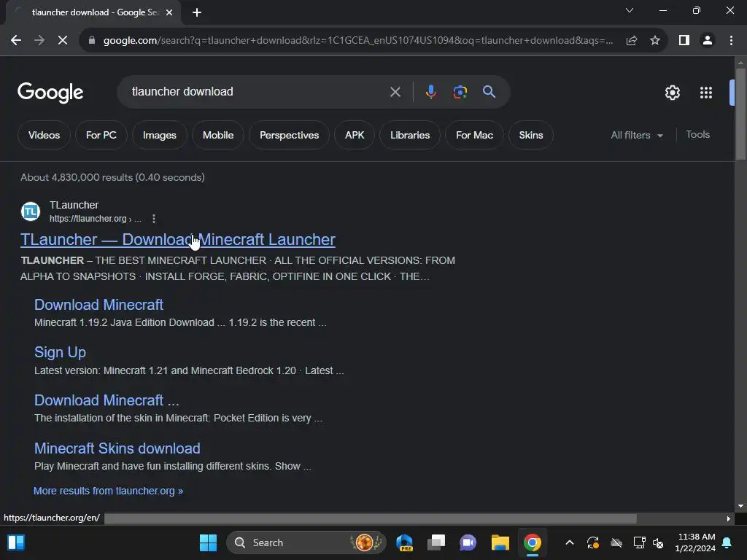
Task: Click the OneDrive cloud tray icon
Action: (616, 542)
